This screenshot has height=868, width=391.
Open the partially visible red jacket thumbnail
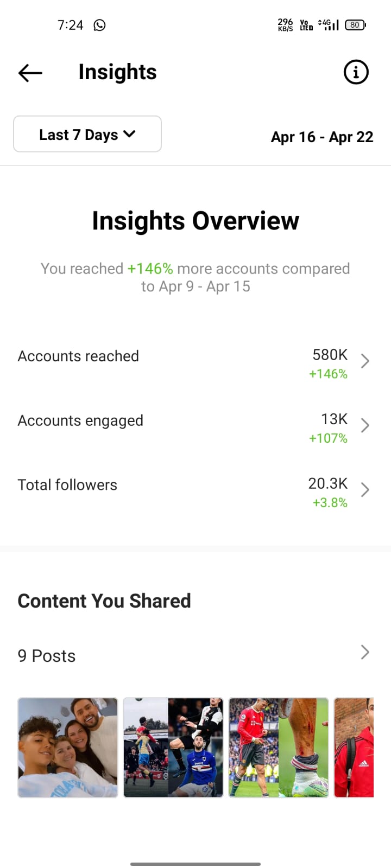click(354, 748)
